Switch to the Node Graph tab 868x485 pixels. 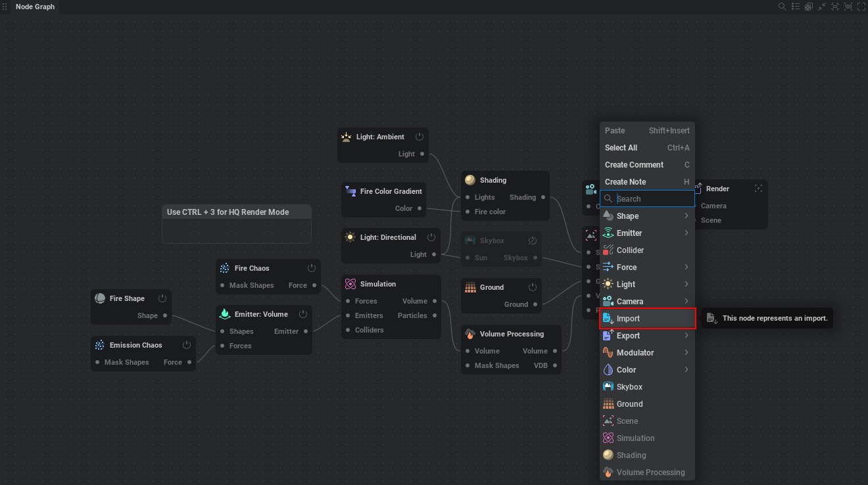(35, 7)
